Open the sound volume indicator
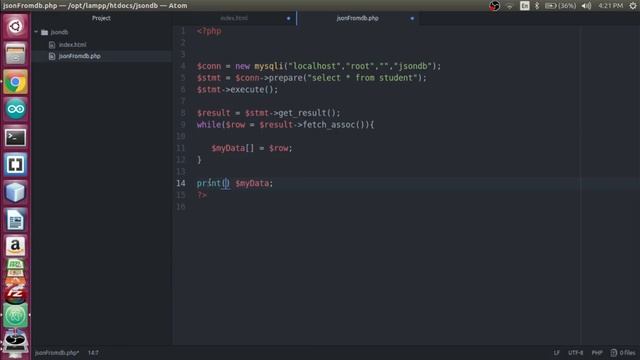 tap(586, 6)
